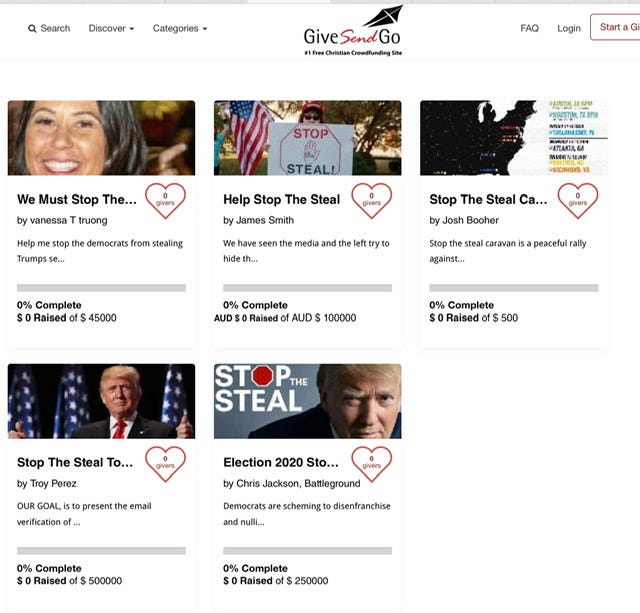Click givers heart on Election 2020 campaign
640x613 pixels.
tap(371, 464)
